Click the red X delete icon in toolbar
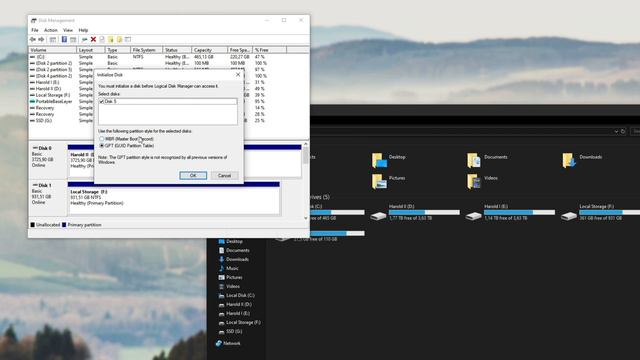 [x=93, y=40]
